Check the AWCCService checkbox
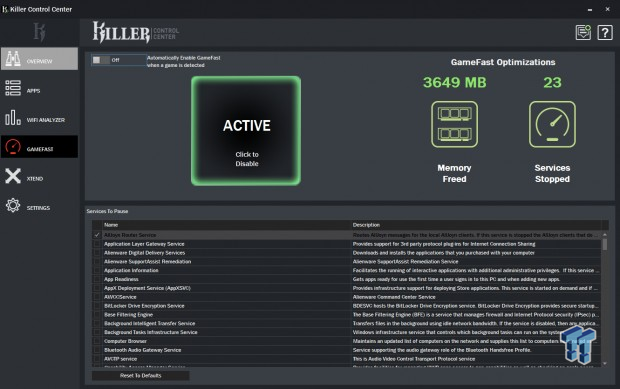Screen dimensions: 620x389 coord(97,297)
